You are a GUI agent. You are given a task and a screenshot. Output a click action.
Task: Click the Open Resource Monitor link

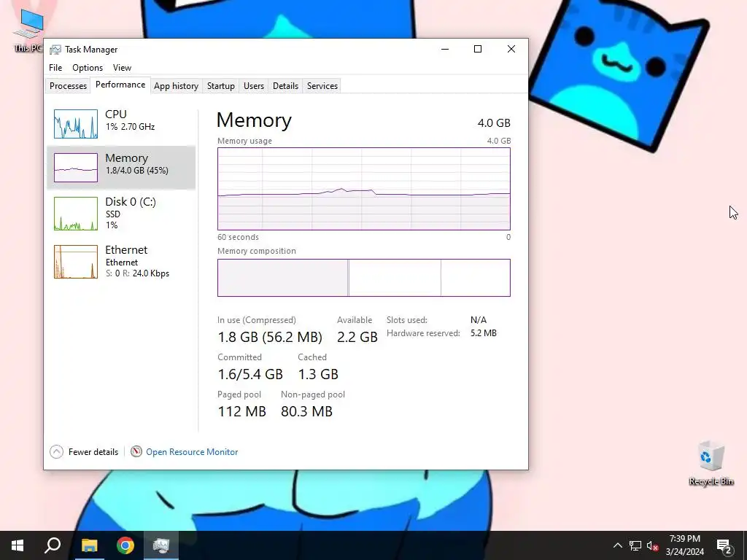coord(192,452)
